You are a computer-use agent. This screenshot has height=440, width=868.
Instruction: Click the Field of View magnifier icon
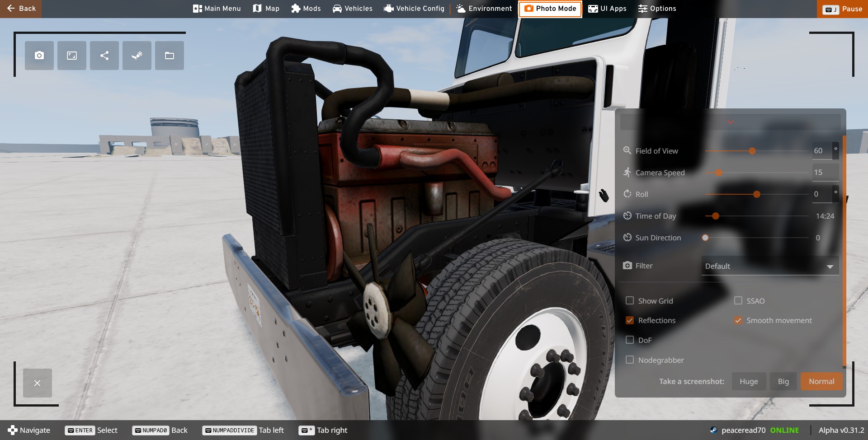(627, 150)
